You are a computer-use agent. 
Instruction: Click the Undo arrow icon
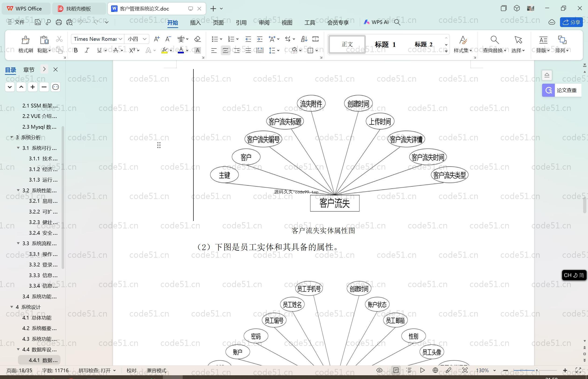pyautogui.click(x=80, y=22)
